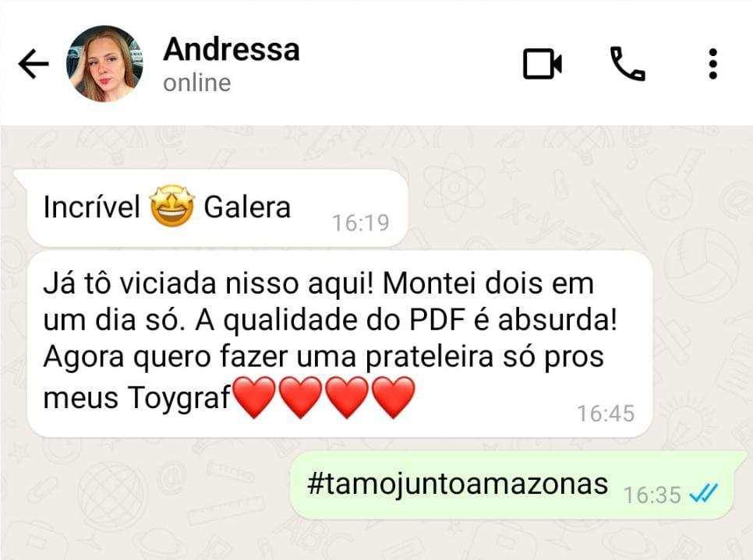Open Andressa's profile picture

click(x=104, y=63)
